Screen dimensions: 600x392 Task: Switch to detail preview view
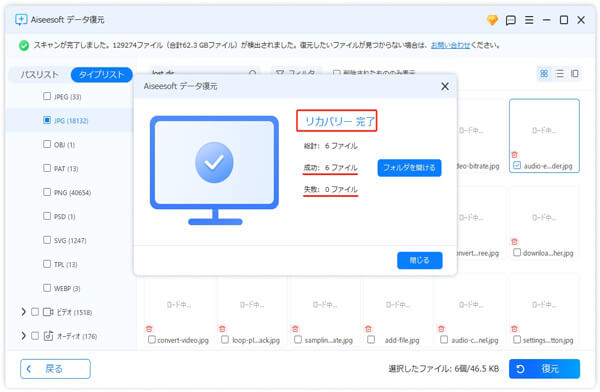click(575, 74)
